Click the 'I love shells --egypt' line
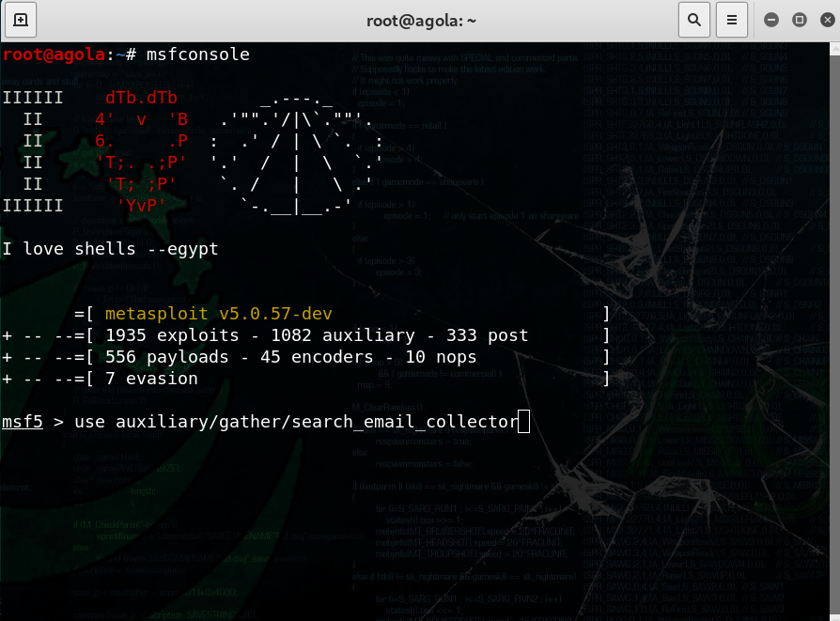This screenshot has width=840, height=621. [x=110, y=249]
